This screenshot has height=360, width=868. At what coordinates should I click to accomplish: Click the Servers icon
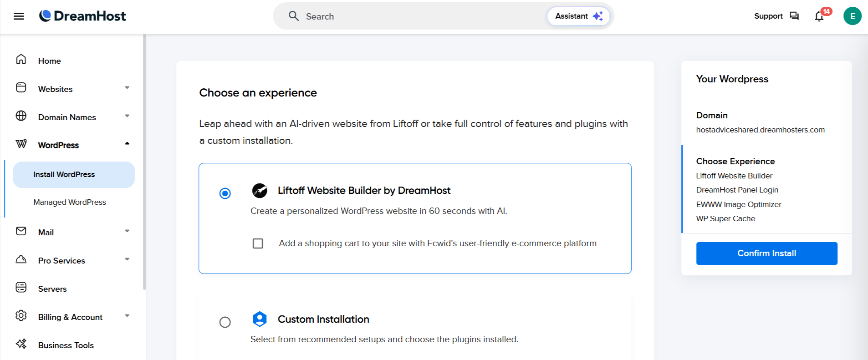tap(21, 287)
